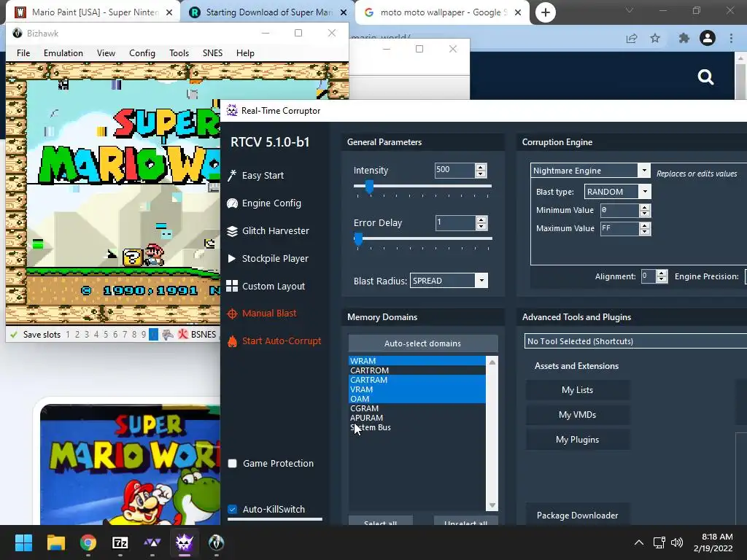Image resolution: width=747 pixels, height=560 pixels.
Task: Show hidden system tray icons
Action: click(x=639, y=542)
